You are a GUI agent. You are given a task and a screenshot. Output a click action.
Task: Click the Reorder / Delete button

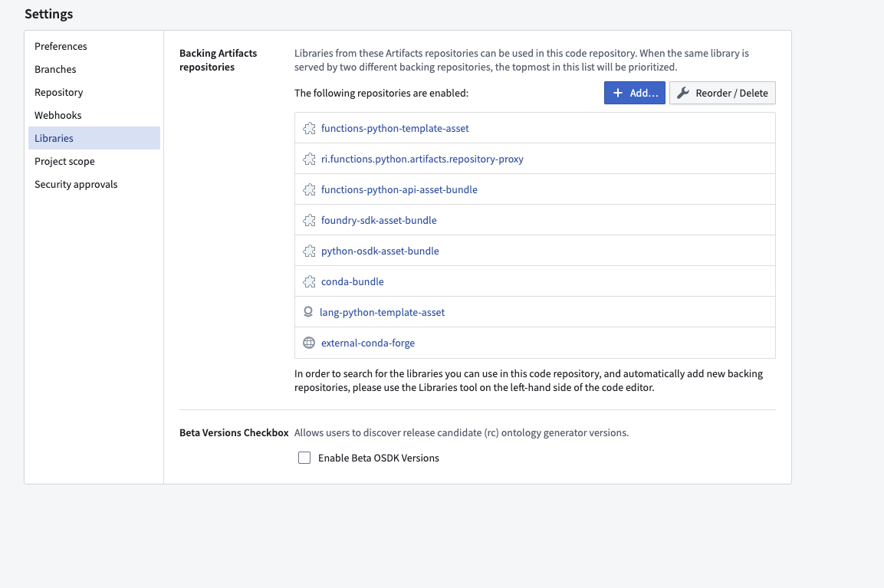pyautogui.click(x=722, y=93)
